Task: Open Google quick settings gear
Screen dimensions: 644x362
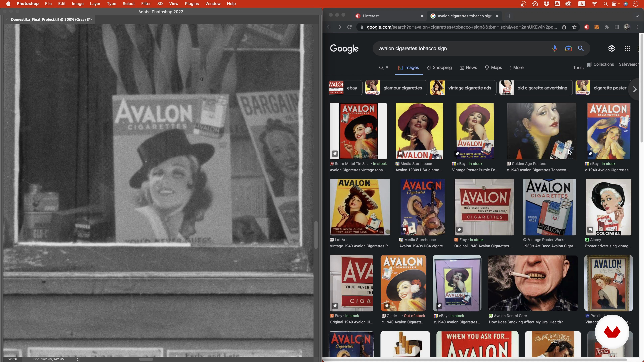Action: click(611, 48)
